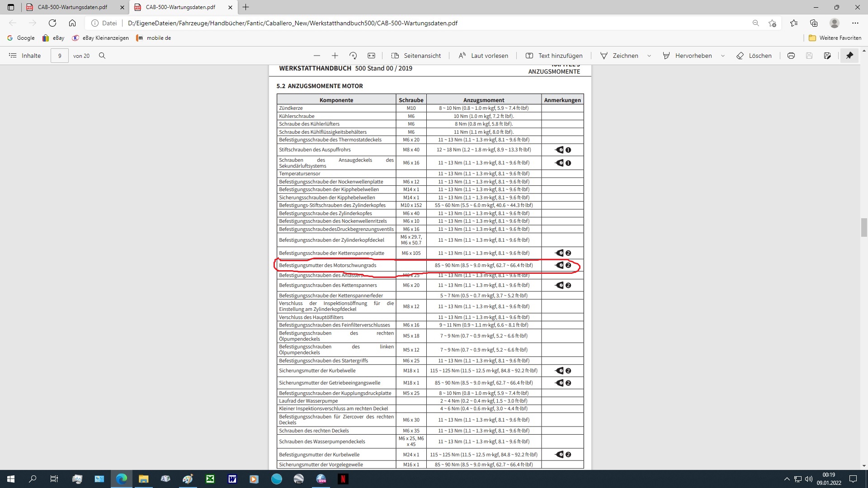868x488 pixels.
Task: Expand the Hervorheben highlighter color dropdown
Action: click(723, 56)
